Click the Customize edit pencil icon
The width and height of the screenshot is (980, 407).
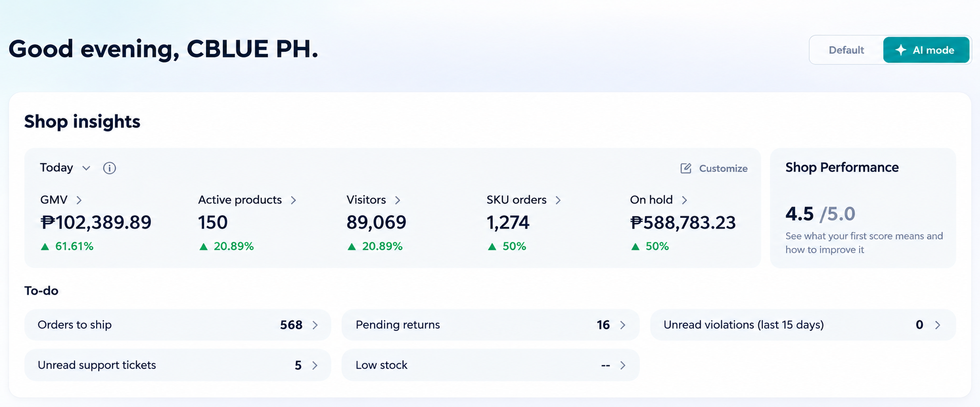coord(686,168)
